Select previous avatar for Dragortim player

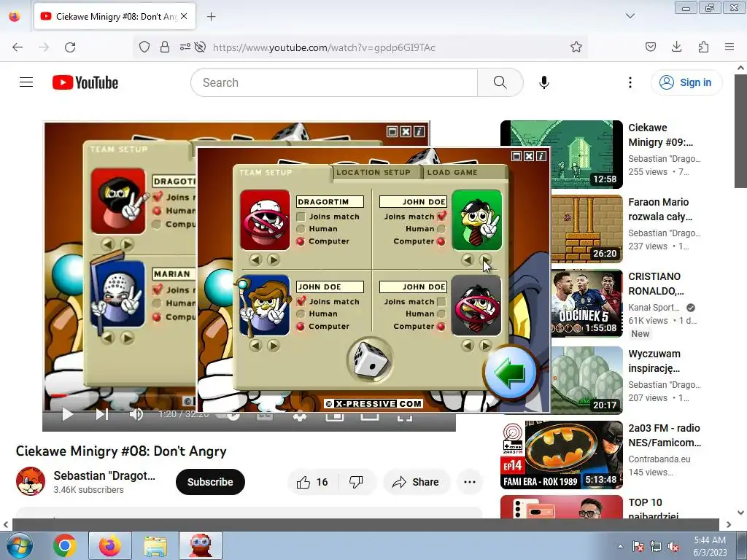coord(255,260)
